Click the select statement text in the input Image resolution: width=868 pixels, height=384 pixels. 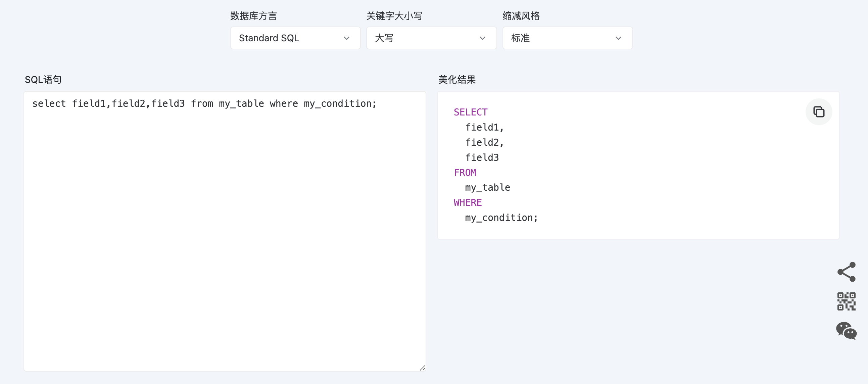(204, 103)
